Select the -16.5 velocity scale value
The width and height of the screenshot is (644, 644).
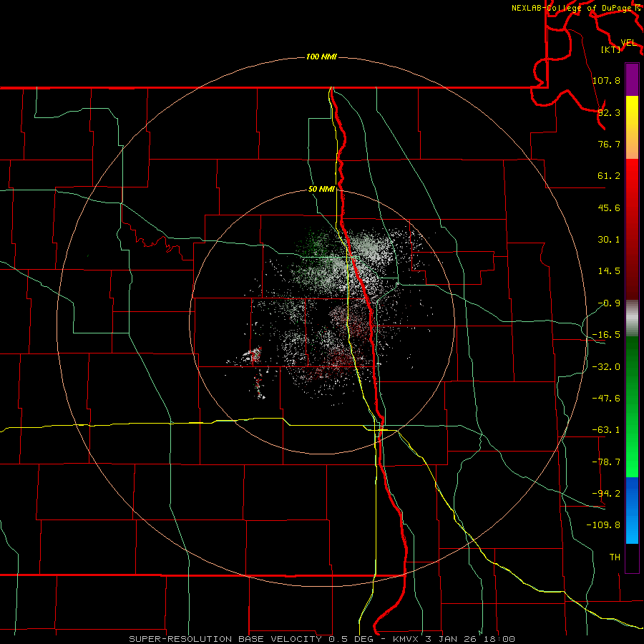(x=606, y=335)
